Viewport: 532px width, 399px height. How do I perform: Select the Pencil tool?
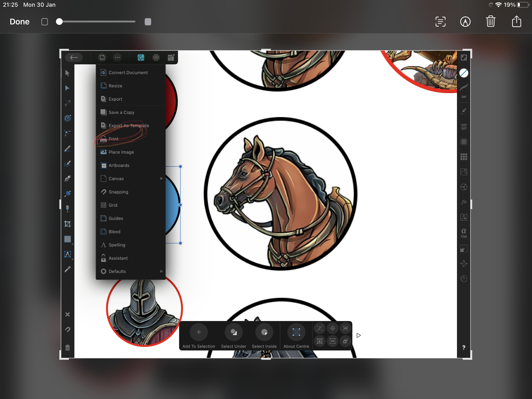click(x=67, y=149)
